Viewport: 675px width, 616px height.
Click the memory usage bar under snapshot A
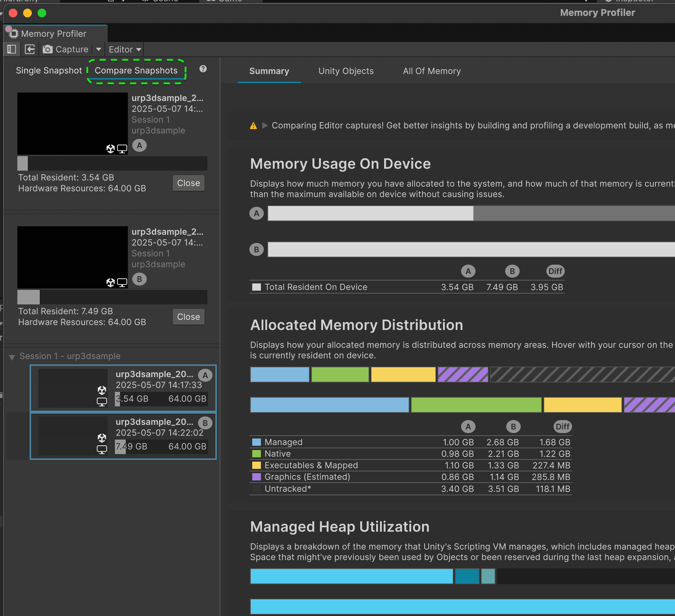point(112,163)
